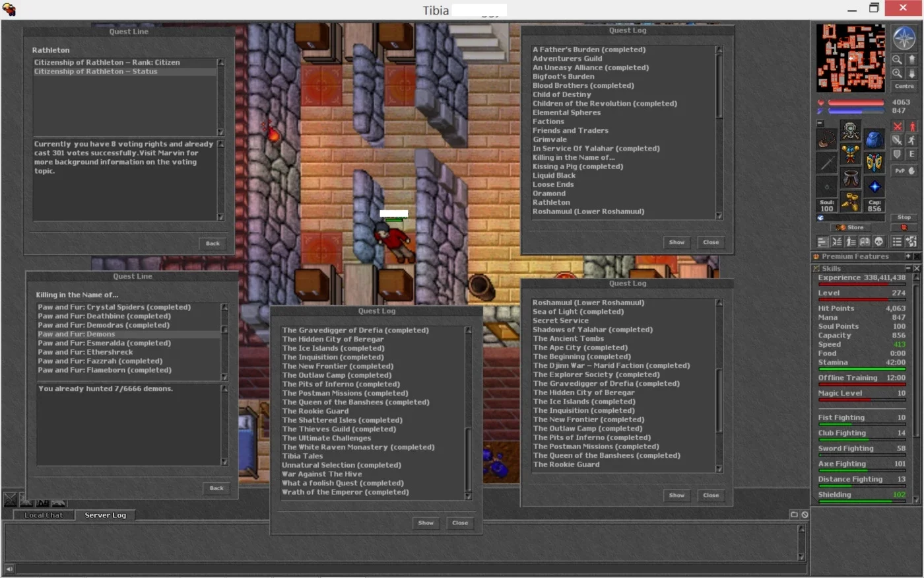Click the red health bar

tap(856, 102)
